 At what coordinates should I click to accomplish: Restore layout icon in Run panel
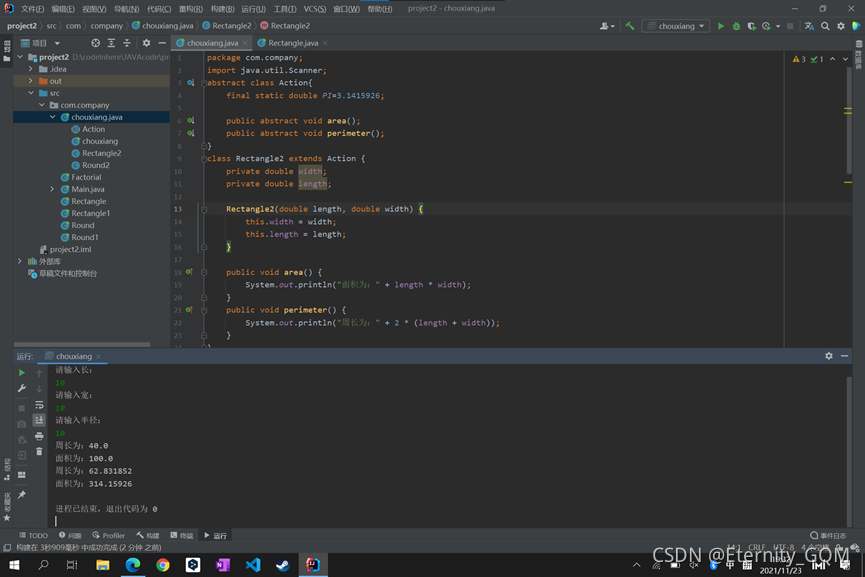[22, 475]
